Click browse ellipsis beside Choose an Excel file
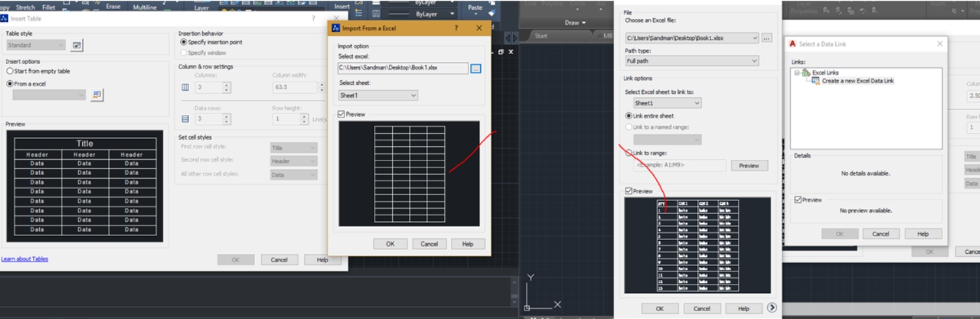 (x=767, y=38)
